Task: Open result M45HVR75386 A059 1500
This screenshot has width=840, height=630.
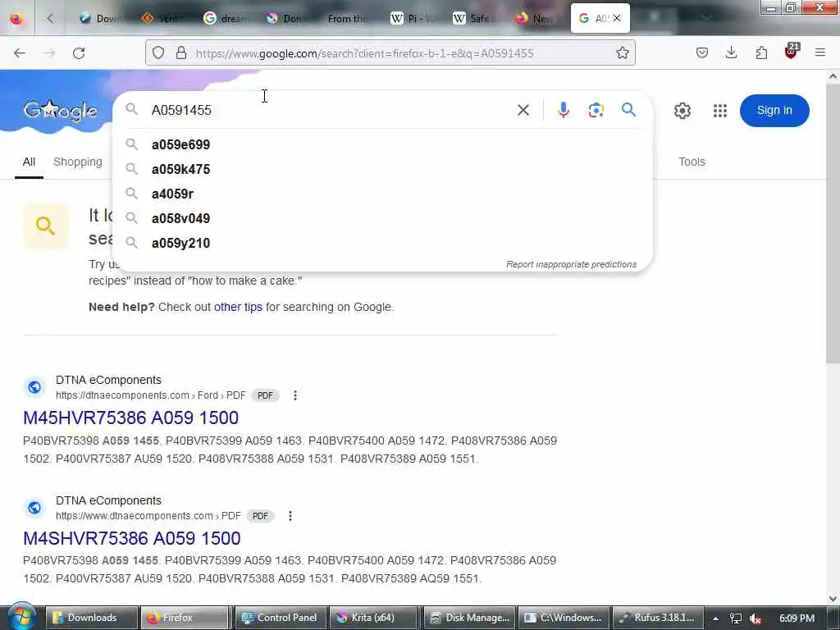Action: pos(130,418)
